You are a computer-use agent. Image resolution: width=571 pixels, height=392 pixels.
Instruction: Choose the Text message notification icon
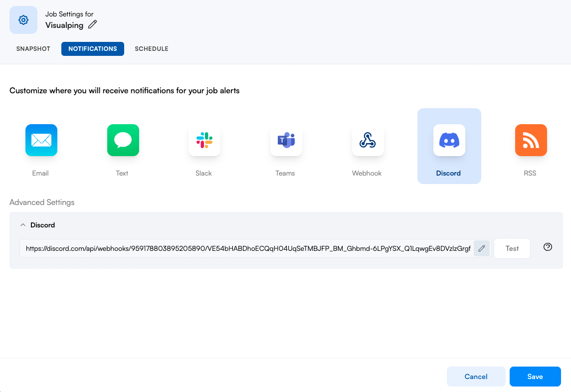click(x=123, y=140)
